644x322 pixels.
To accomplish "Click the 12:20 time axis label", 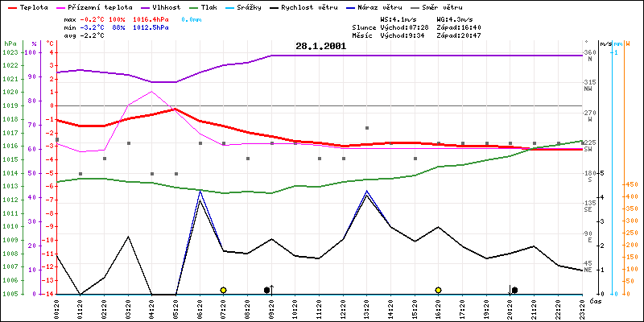I will click(x=343, y=307).
